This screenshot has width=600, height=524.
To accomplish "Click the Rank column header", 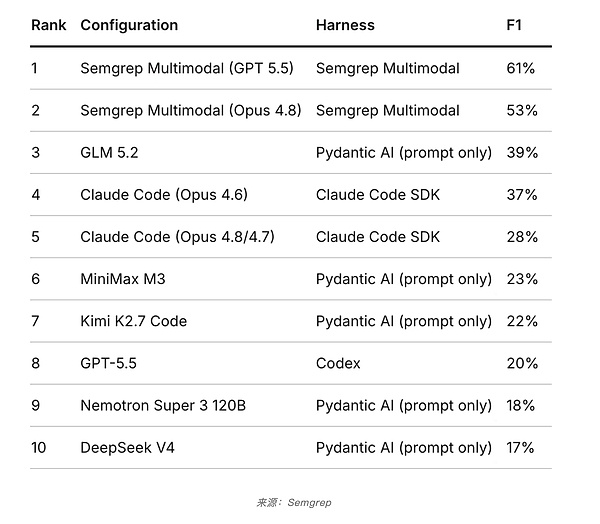I will [49, 25].
